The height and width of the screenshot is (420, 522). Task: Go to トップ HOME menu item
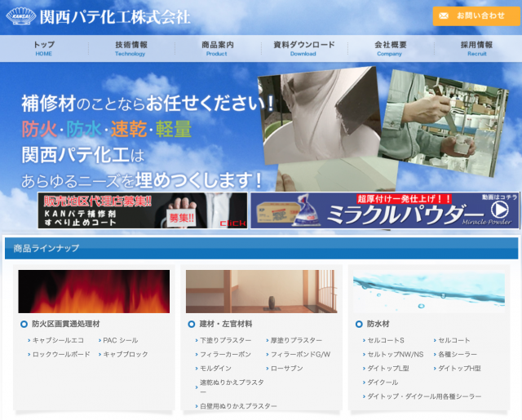click(x=44, y=49)
